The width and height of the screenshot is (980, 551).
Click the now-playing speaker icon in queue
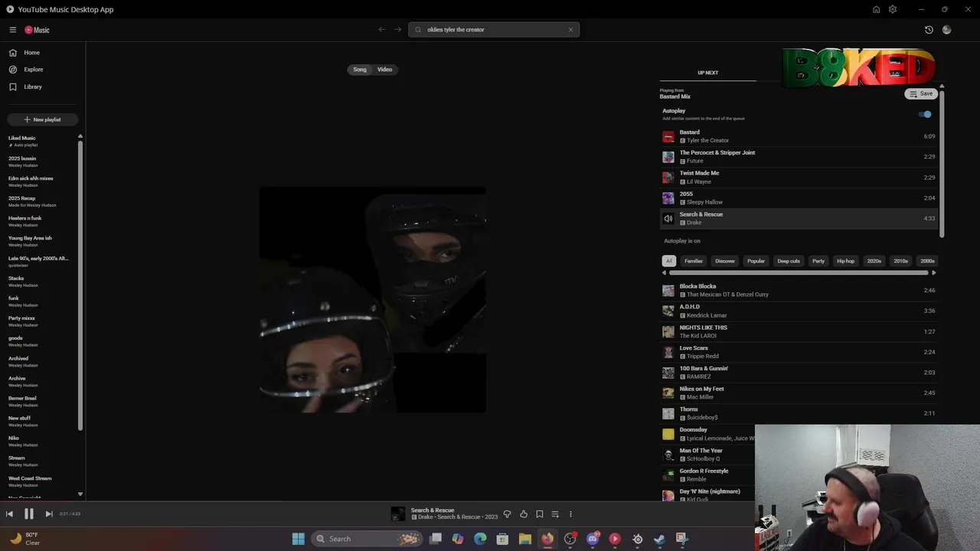pyautogui.click(x=668, y=219)
